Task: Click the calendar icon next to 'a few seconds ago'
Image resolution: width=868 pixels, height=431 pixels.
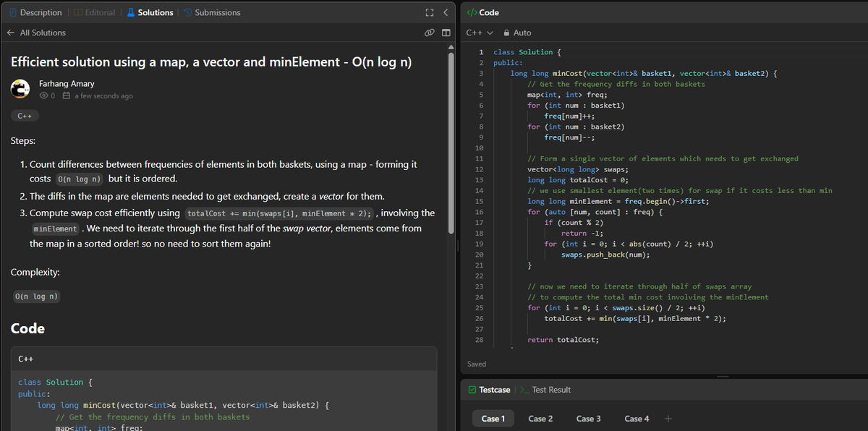Action: tap(66, 95)
